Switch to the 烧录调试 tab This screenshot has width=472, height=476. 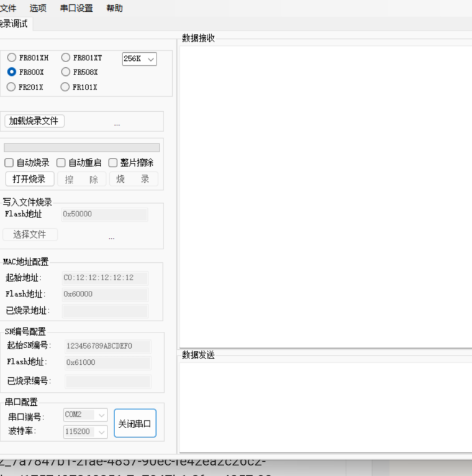point(14,24)
